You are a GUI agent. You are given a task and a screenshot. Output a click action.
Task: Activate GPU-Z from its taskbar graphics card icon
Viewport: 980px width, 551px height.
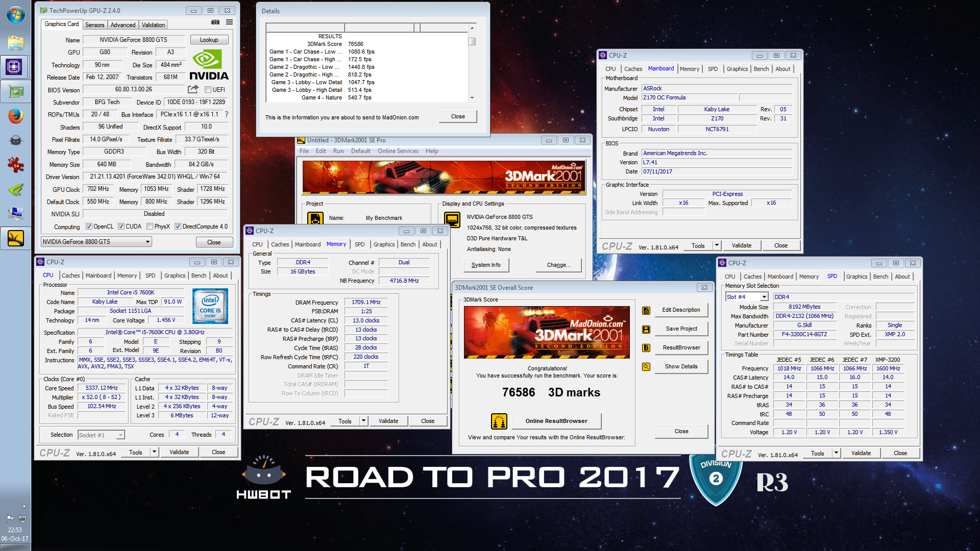15,92
